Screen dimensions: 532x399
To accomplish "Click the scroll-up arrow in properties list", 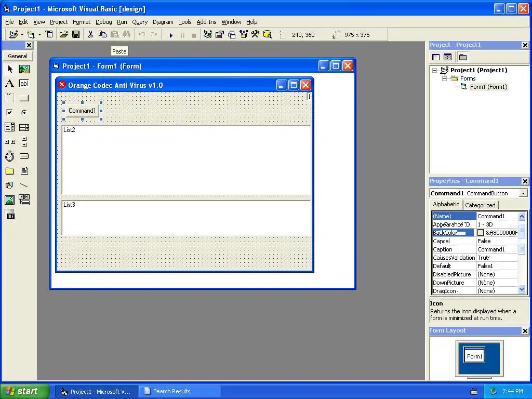I will 522,216.
